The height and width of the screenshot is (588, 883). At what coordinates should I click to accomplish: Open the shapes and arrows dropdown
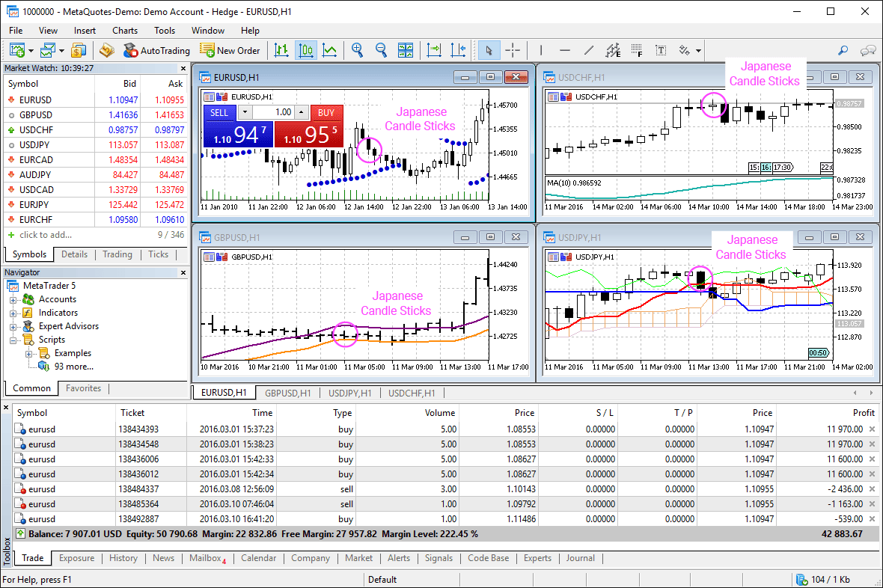click(698, 51)
